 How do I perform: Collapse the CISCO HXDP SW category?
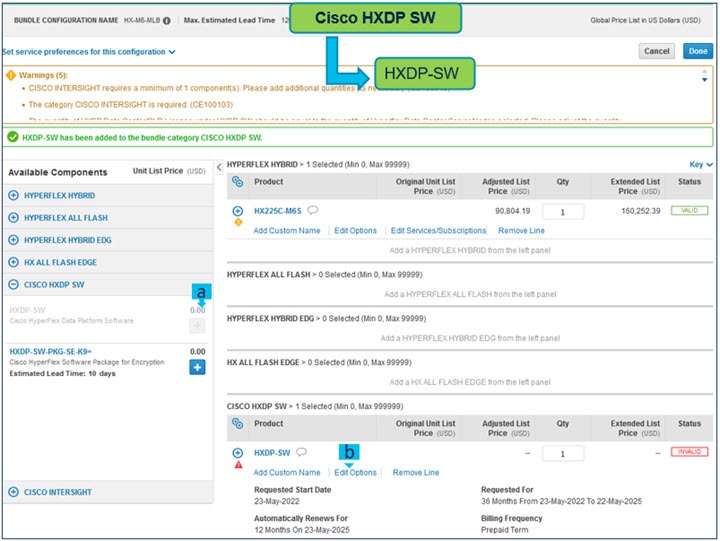point(14,284)
